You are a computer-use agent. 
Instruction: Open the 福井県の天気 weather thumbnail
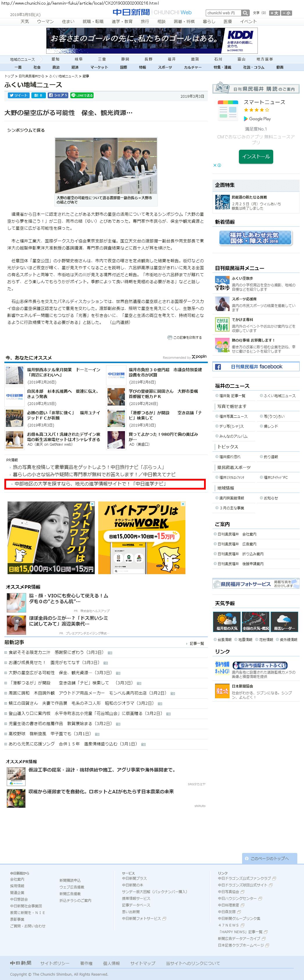point(227,622)
